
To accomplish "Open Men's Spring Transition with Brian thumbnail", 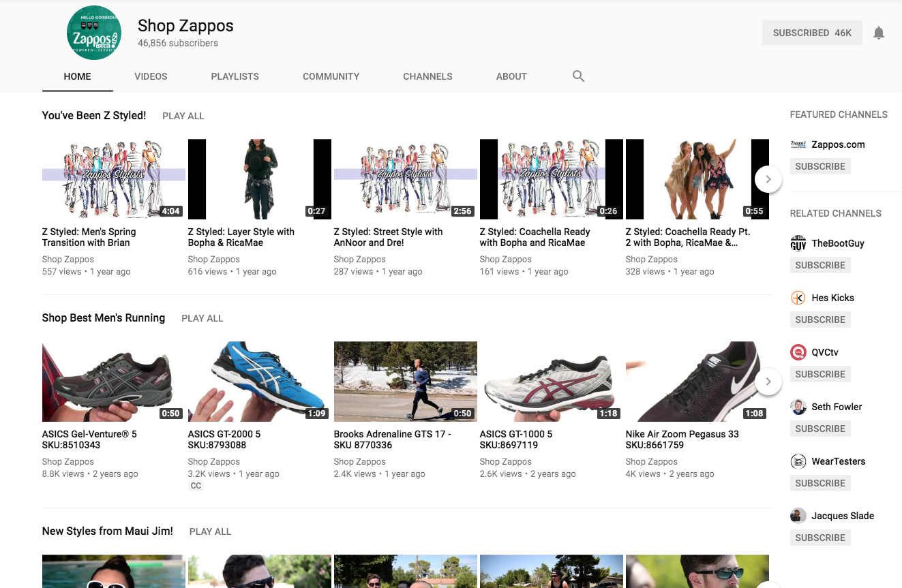I will 114,179.
